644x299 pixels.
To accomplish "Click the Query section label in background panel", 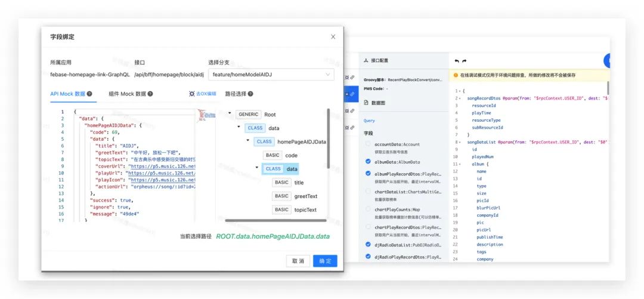I will [x=369, y=121].
